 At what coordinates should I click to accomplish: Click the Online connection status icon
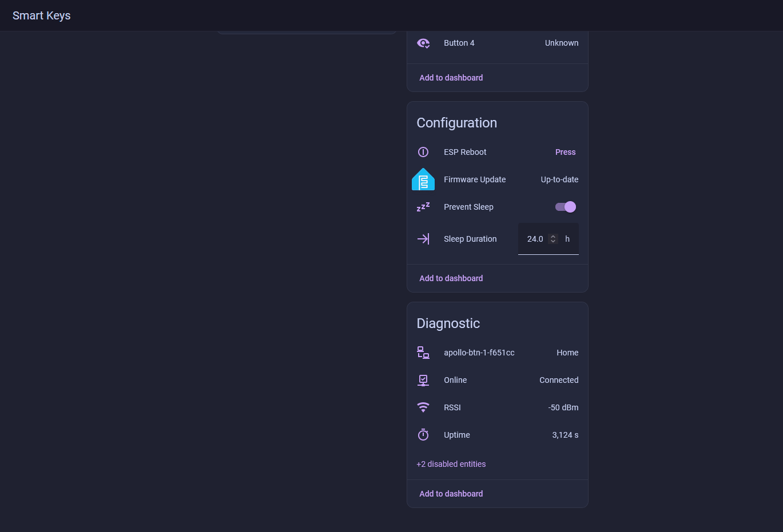click(423, 380)
